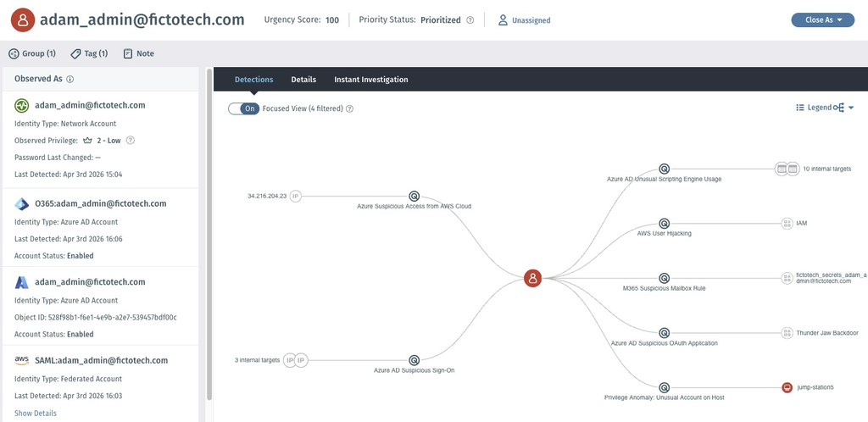
Task: Select the M365 Suspicious Mailbox Rule detection node
Action: point(665,278)
